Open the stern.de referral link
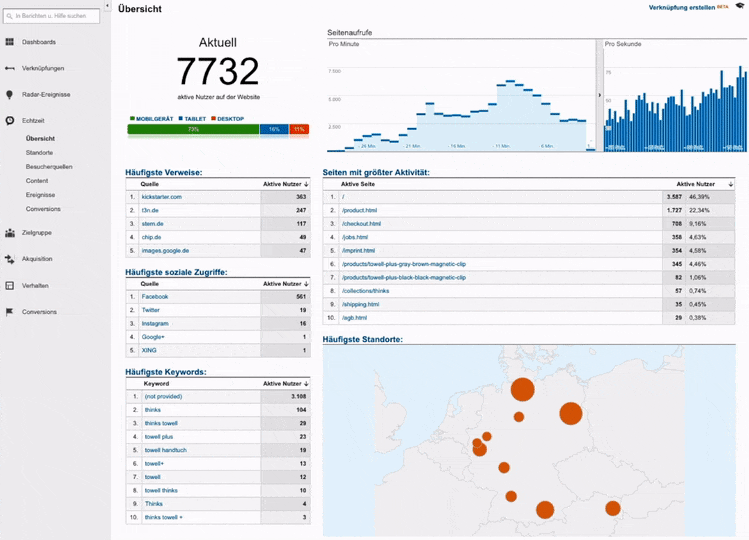749x540 pixels. (x=152, y=224)
